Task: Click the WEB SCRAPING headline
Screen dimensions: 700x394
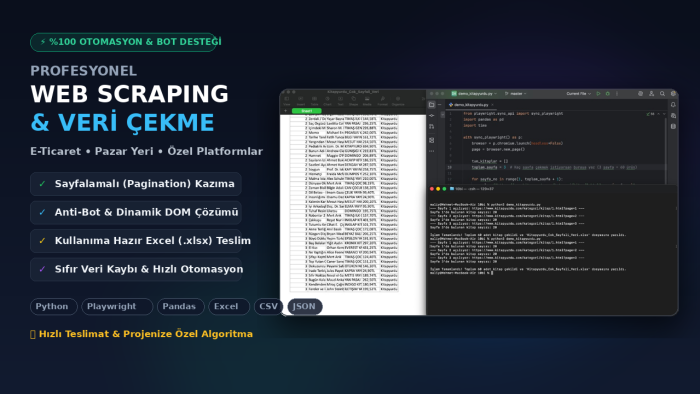Action: click(129, 94)
